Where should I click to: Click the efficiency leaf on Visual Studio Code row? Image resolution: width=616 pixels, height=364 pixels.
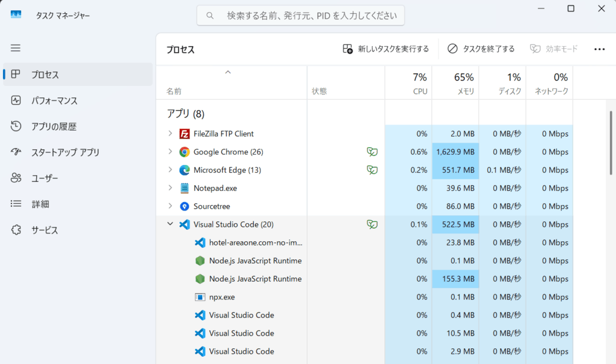[372, 224]
